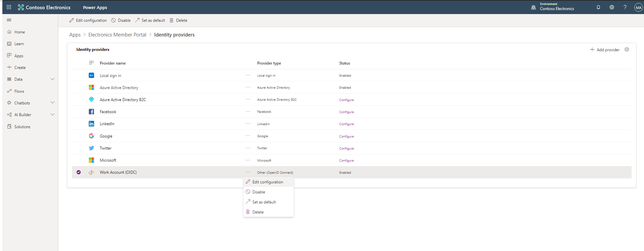
Task: Expand the AI Builder navigation section
Action: (52, 114)
